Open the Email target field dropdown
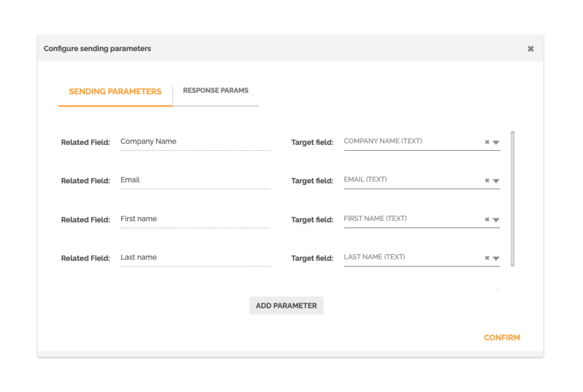Screen dimensions: 583x392 [496, 180]
